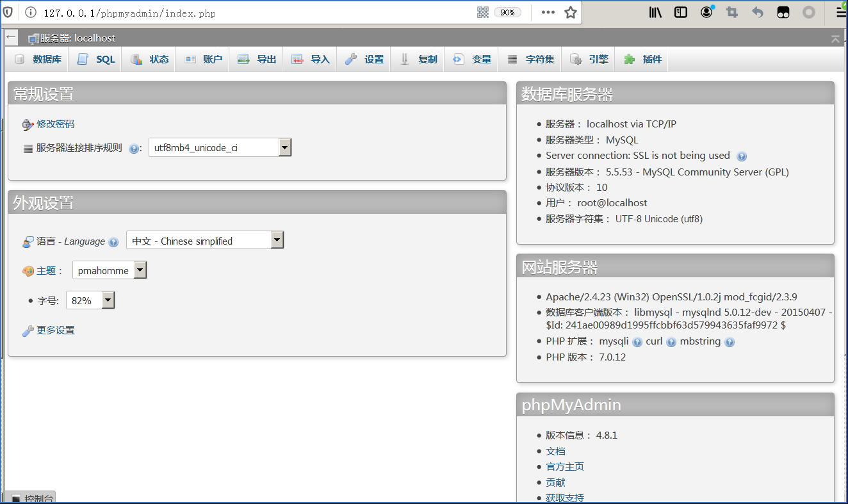Viewport: 848px width, 504px height.
Task: Click the "5.5.53 - MySQL Community Server (GPL)" version text
Action: coord(697,172)
